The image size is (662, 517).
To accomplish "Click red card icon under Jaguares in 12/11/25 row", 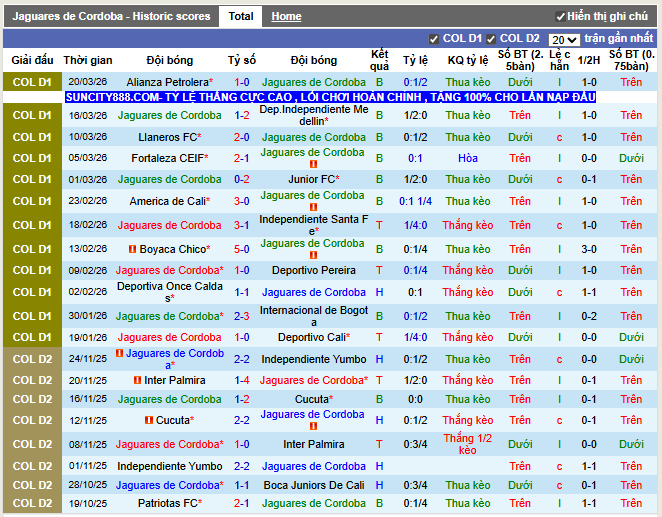I will point(313,426).
